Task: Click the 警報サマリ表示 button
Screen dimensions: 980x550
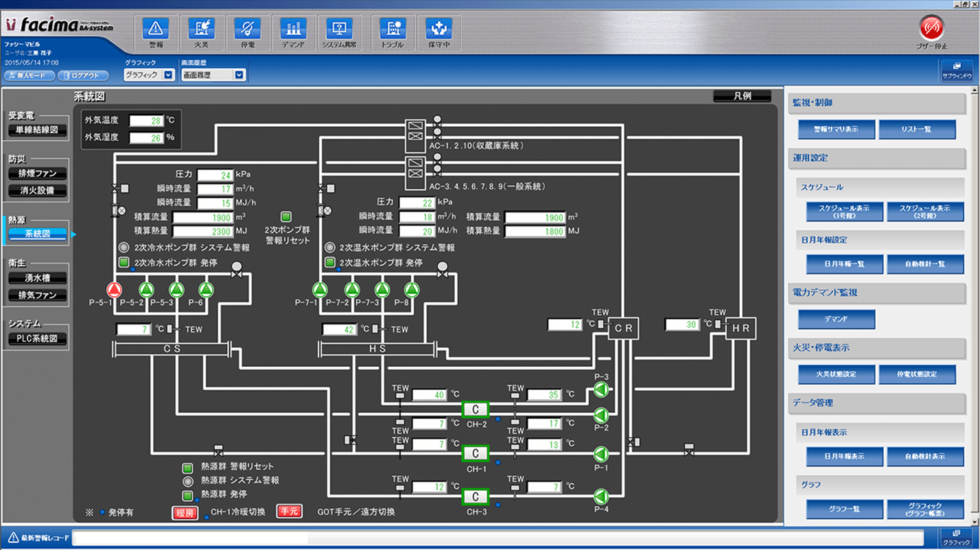Action: click(835, 129)
